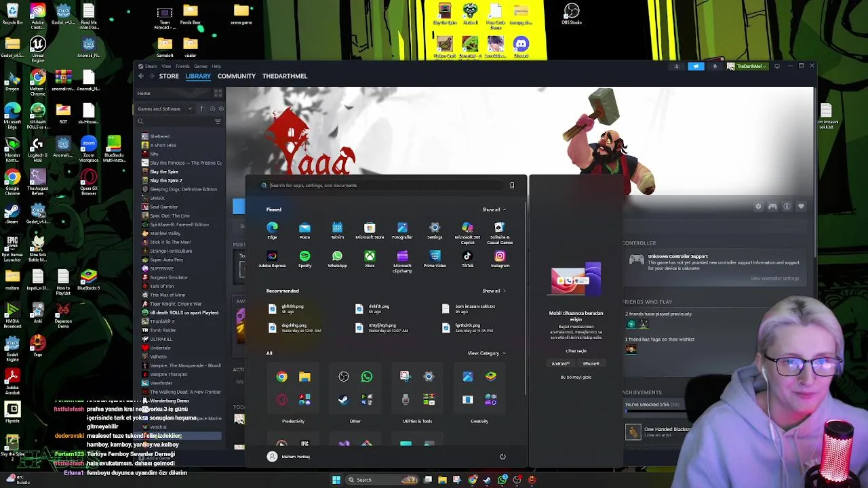868x488 pixels.
Task: Open the Steam Friends menu
Action: [182, 66]
